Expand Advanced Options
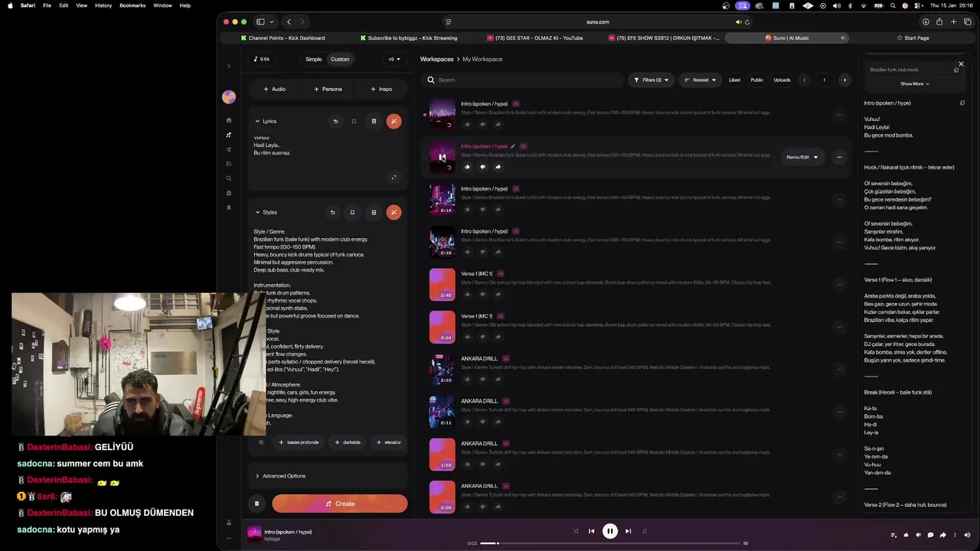 (280, 476)
